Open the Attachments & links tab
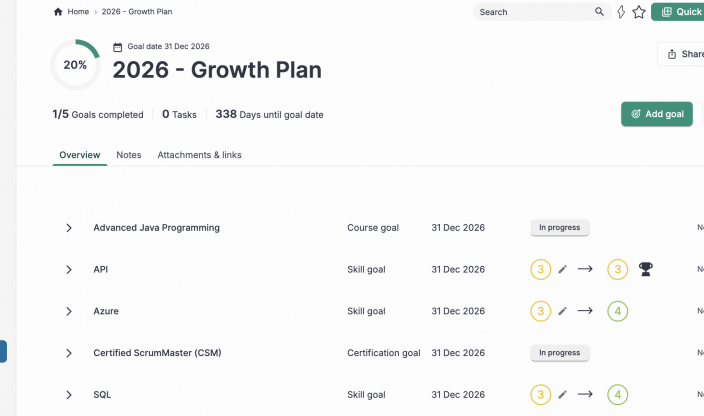The width and height of the screenshot is (704, 416). coord(199,155)
